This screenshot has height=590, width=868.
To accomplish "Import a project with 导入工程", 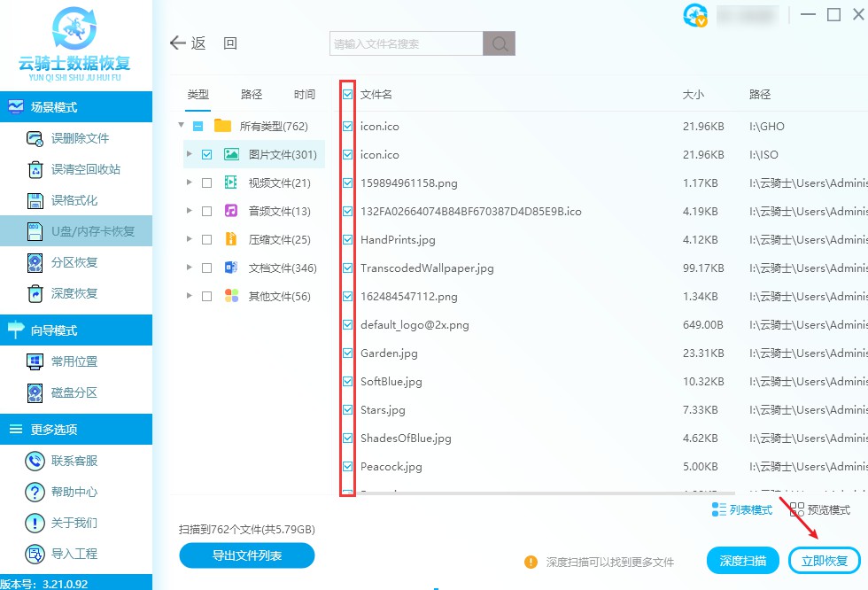I will (x=73, y=554).
